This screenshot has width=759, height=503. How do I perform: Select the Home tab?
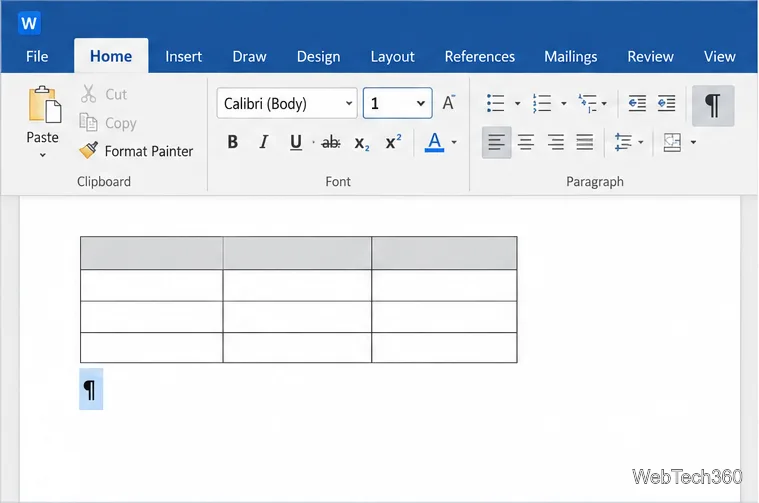111,56
